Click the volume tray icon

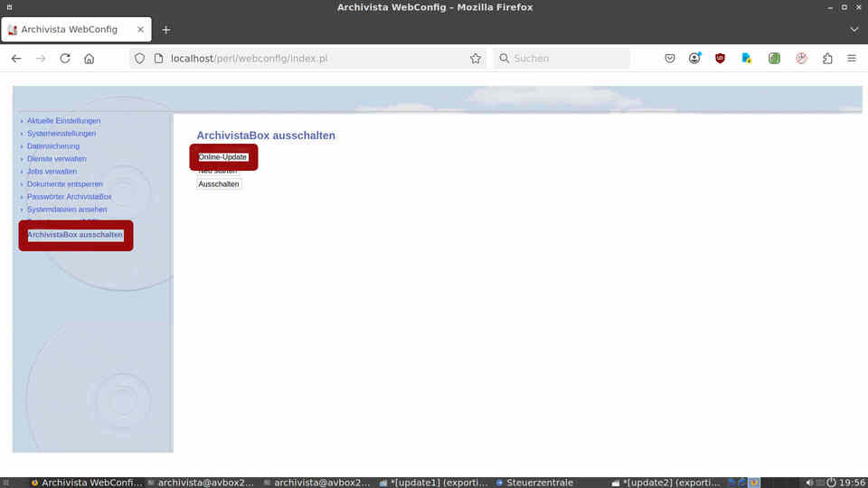click(809, 483)
